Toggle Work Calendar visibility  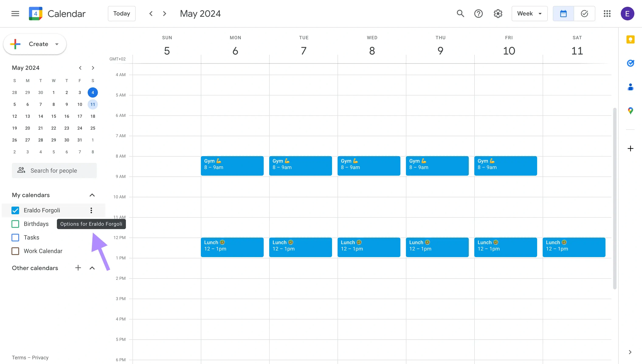pyautogui.click(x=15, y=251)
